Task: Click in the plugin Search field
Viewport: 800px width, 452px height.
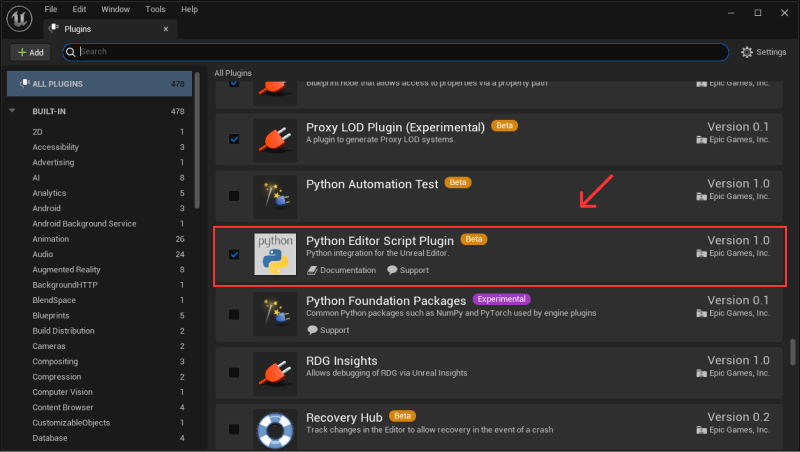Action: [395, 52]
